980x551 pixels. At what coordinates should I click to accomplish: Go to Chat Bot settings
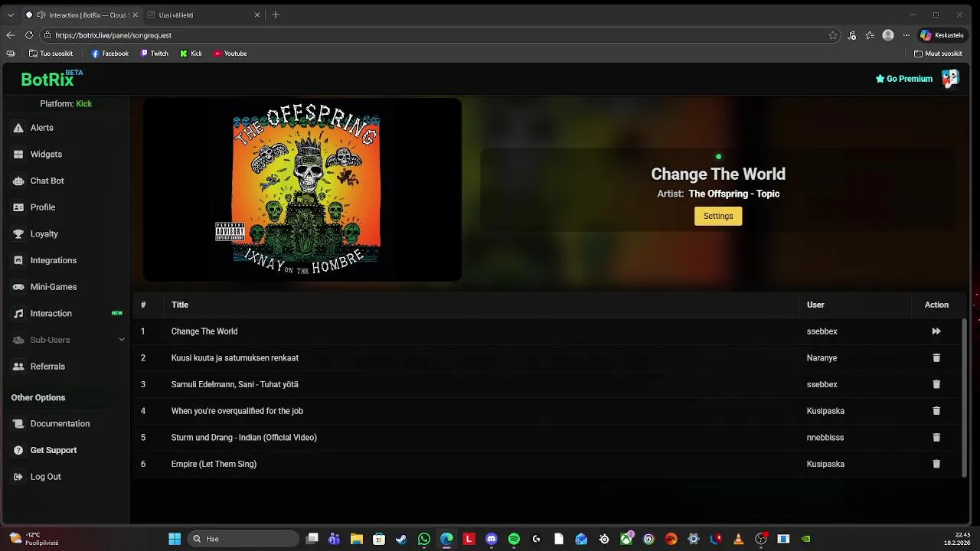(x=47, y=181)
